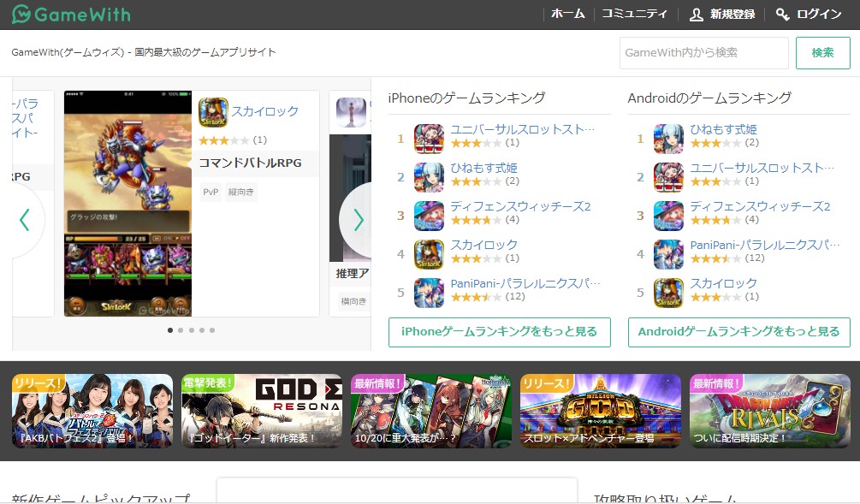The image size is (860, 504).
Task: Open Android ranking スカイロック link
Action: coord(723,283)
